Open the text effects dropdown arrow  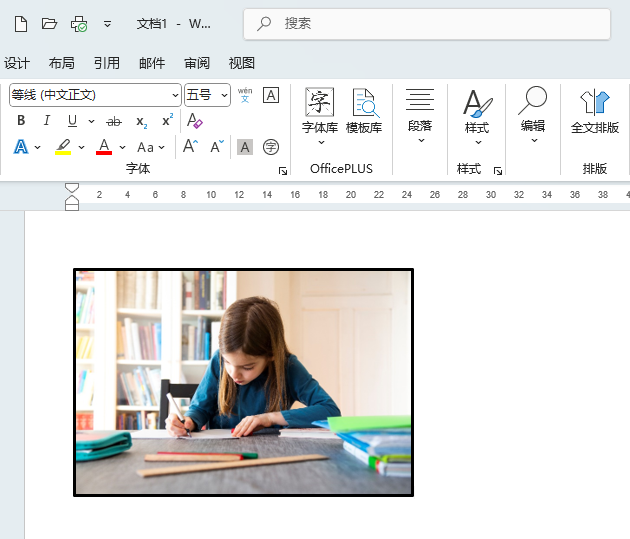pos(38,147)
